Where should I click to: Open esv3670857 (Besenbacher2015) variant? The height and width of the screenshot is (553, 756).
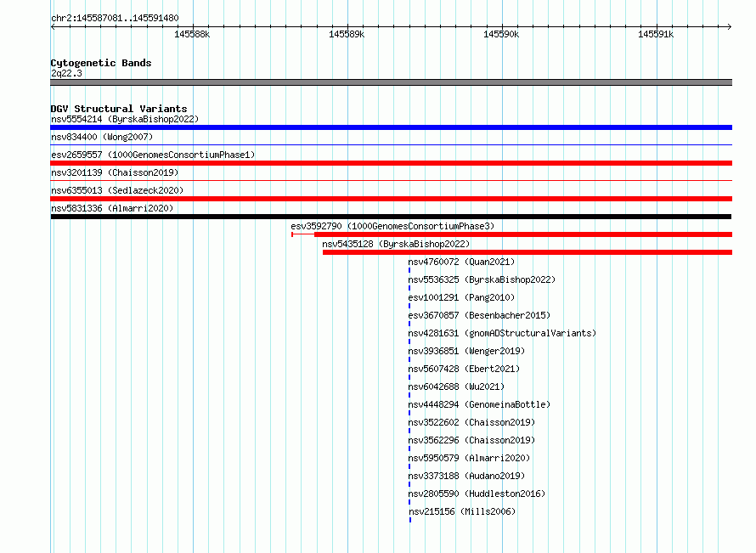coord(479,315)
